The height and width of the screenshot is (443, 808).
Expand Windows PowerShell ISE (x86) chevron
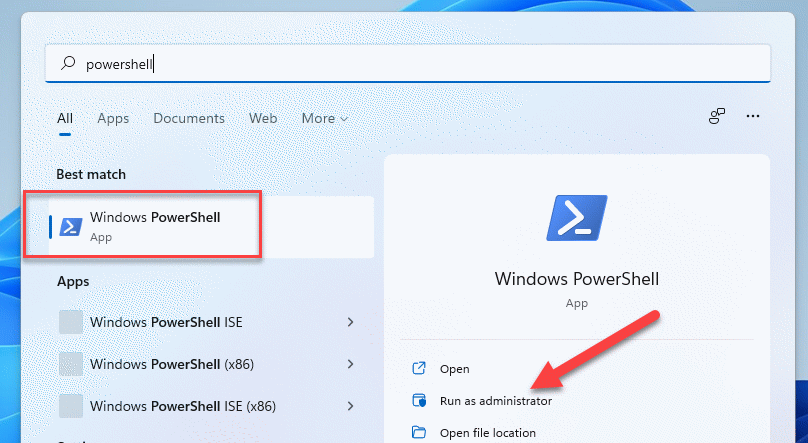(350, 406)
